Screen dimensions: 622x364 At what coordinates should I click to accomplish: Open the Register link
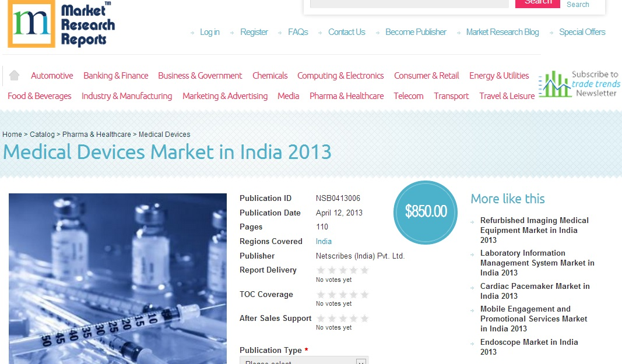click(254, 32)
